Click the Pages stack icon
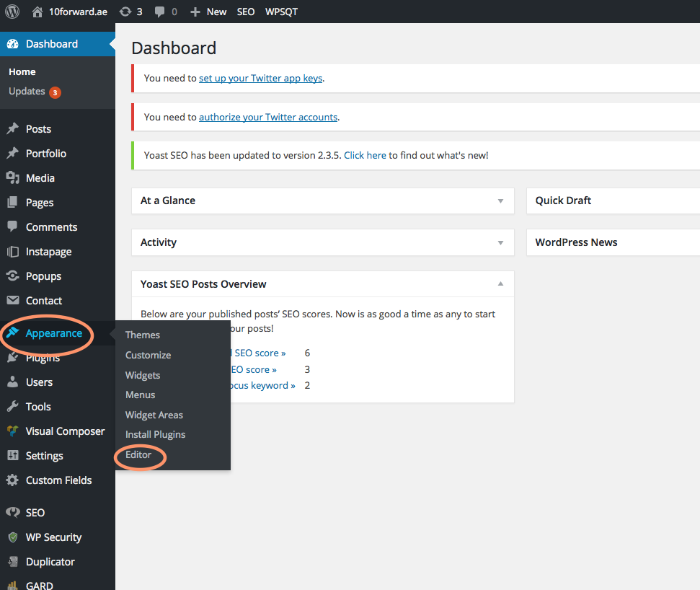 point(12,203)
